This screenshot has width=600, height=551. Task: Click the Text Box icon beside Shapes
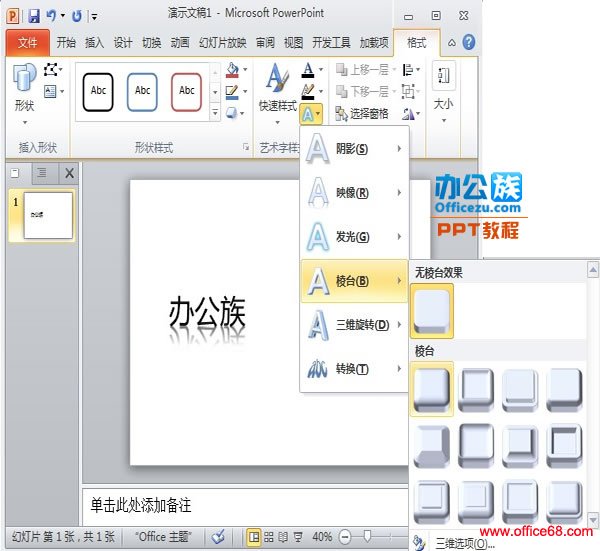click(50, 91)
